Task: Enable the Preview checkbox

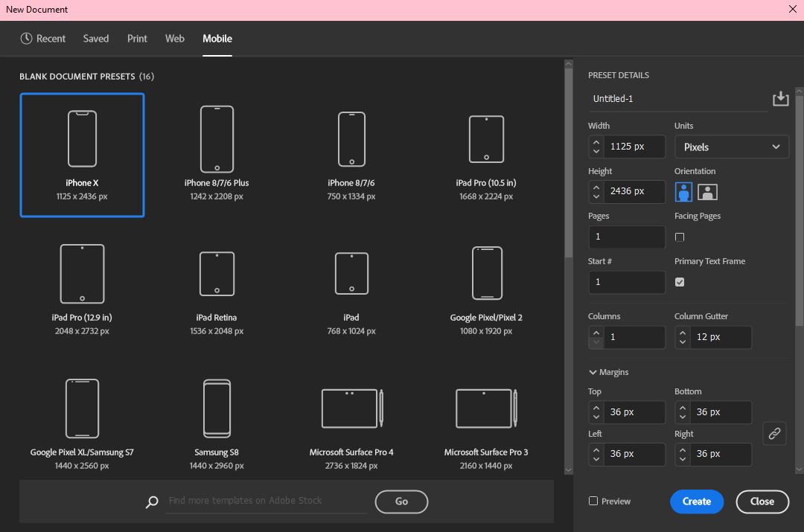Action: coord(593,501)
